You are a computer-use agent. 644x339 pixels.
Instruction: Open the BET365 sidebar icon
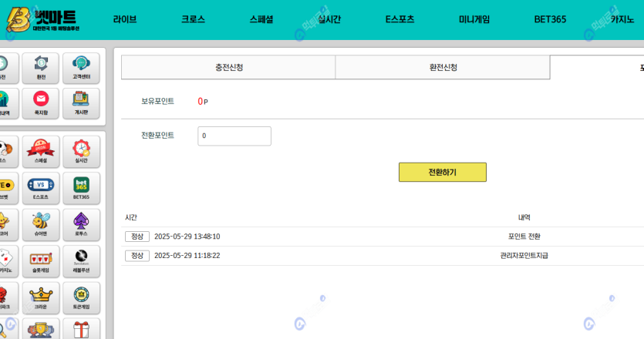(x=81, y=187)
